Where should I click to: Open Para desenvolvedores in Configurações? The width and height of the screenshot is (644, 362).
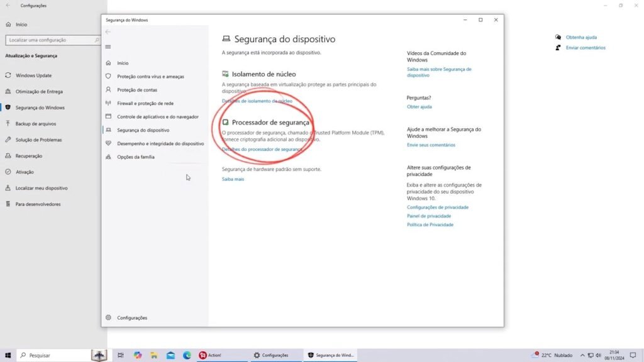[38, 204]
